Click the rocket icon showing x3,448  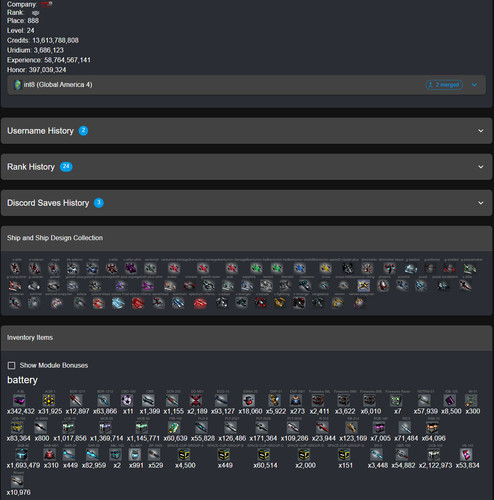(x=376, y=454)
